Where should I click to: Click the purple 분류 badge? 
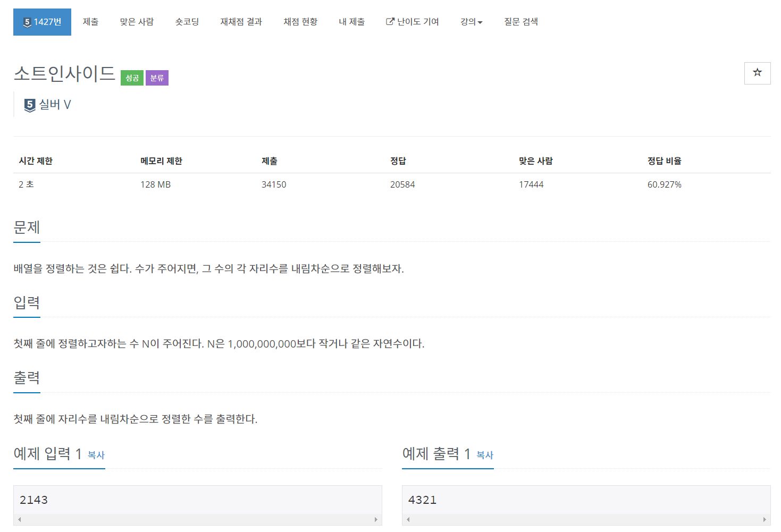click(157, 78)
